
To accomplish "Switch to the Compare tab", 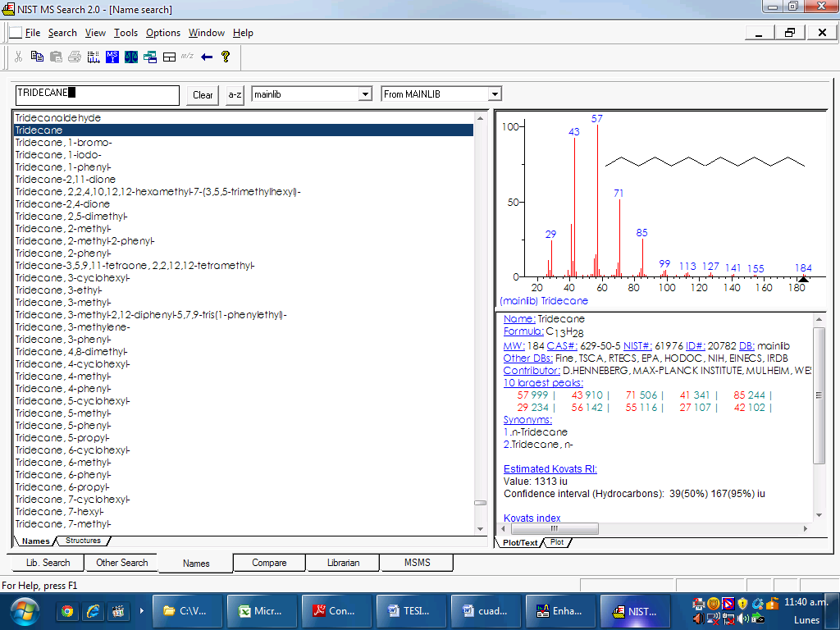I will (269, 563).
